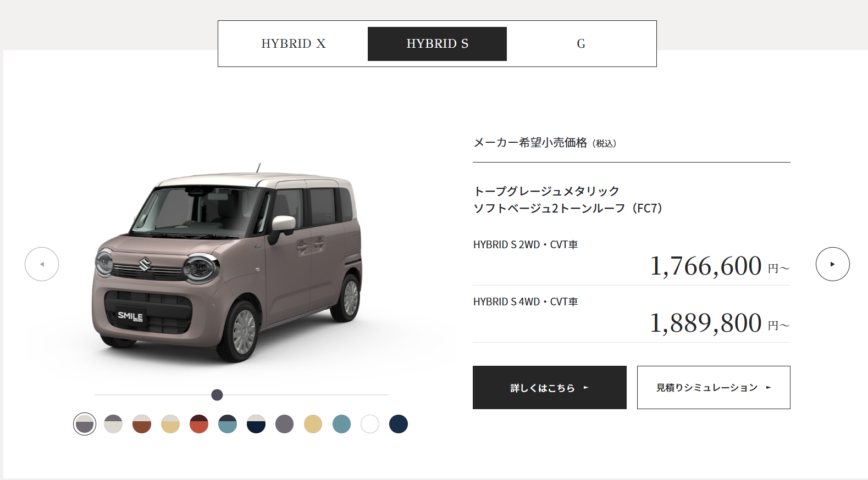This screenshot has width=868, height=480.
Task: Switch to the HYBRID X tab
Action: pos(294,44)
